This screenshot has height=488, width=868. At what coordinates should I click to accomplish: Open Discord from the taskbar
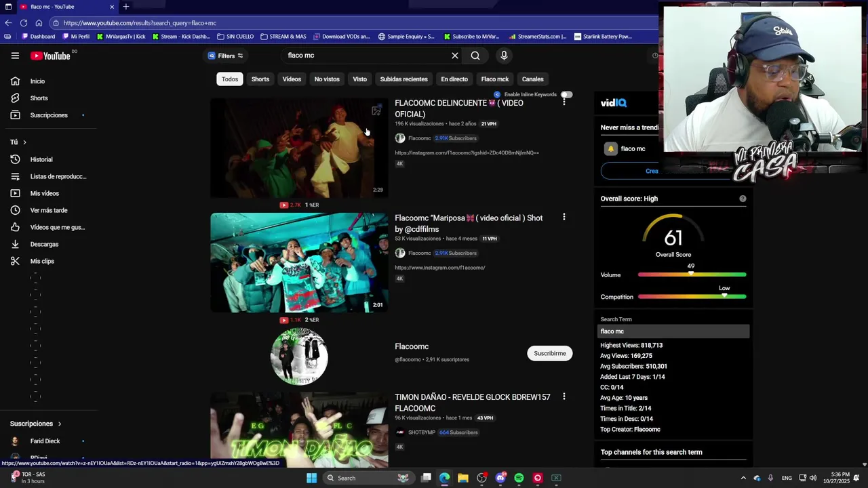tap(500, 478)
